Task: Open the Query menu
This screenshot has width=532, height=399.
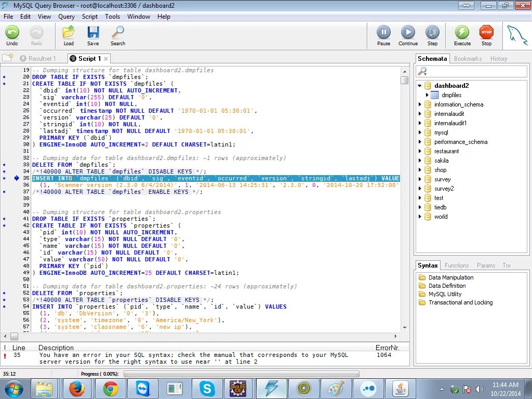Action: pos(66,17)
